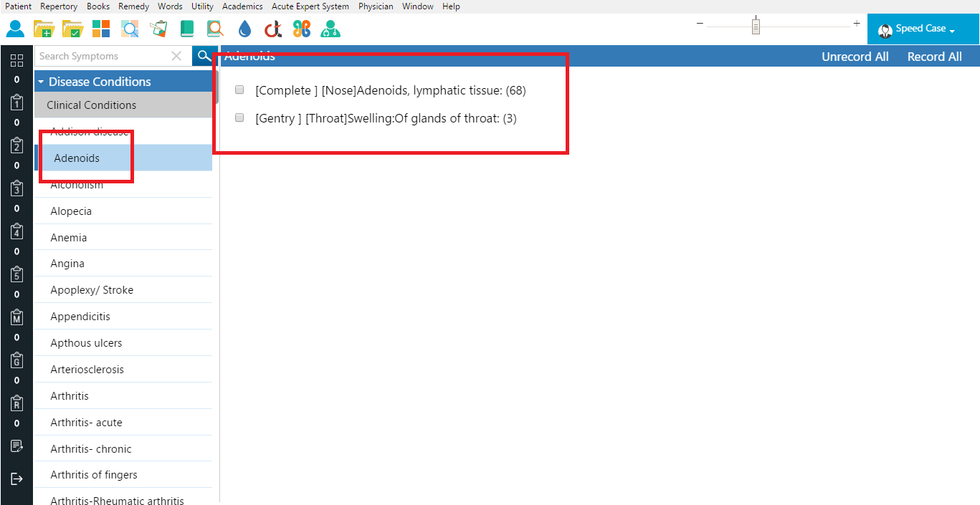Viewport: 980px width, 505px height.
Task: Open the saved cases folder with checkmark icon
Action: [72, 29]
